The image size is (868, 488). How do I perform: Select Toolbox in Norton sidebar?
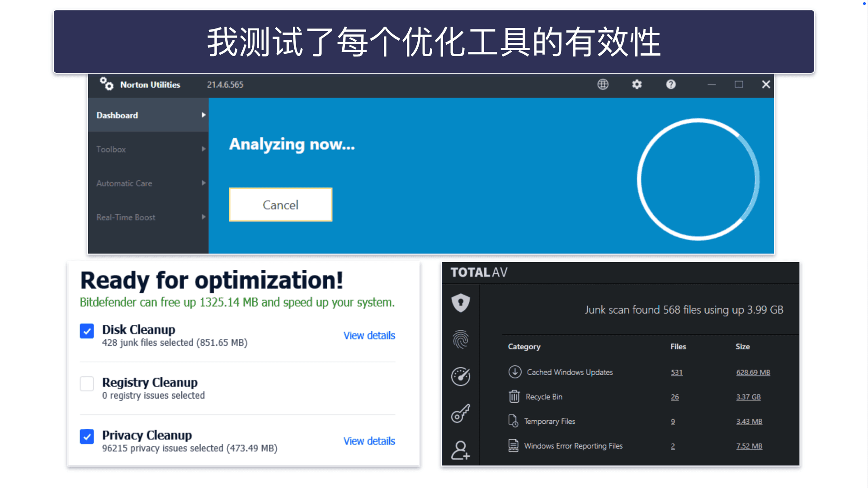click(148, 149)
